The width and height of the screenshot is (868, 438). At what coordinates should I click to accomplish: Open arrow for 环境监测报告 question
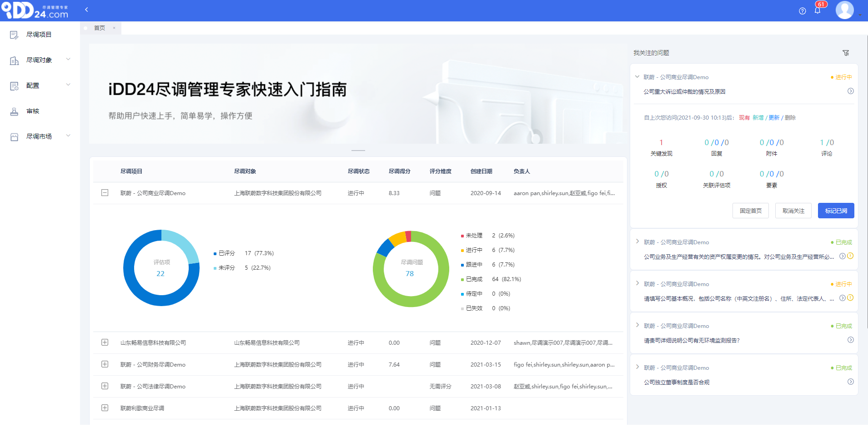pos(851,340)
